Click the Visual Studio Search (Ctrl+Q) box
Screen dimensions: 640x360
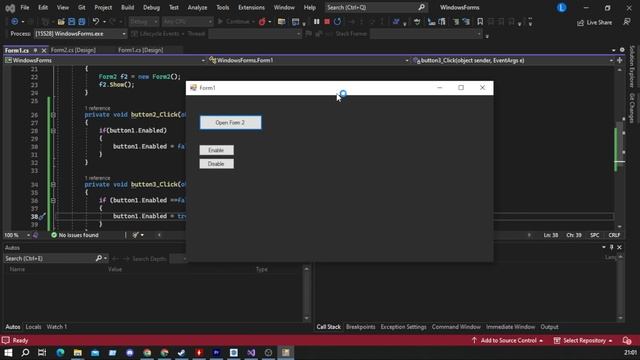click(376, 7)
